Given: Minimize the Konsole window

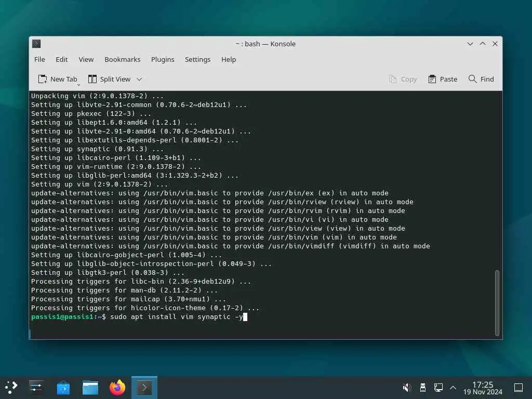Looking at the screenshot, I should [470, 44].
